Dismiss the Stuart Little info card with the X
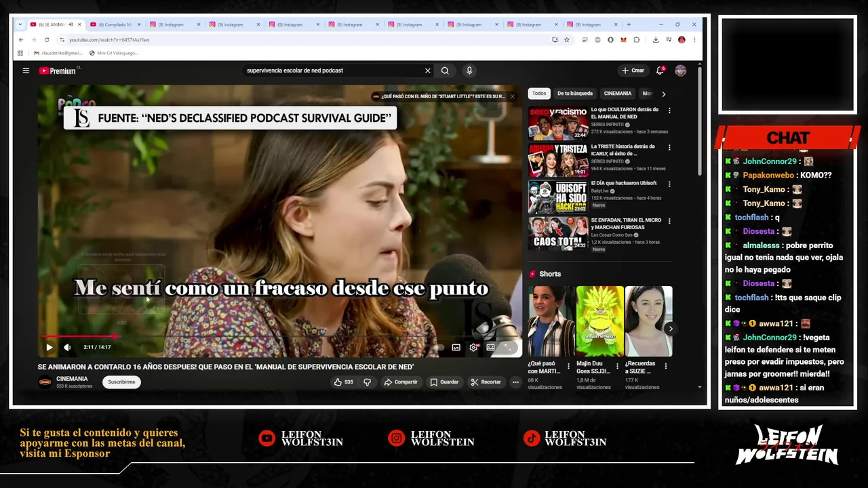This screenshot has width=868, height=488. coord(513,96)
